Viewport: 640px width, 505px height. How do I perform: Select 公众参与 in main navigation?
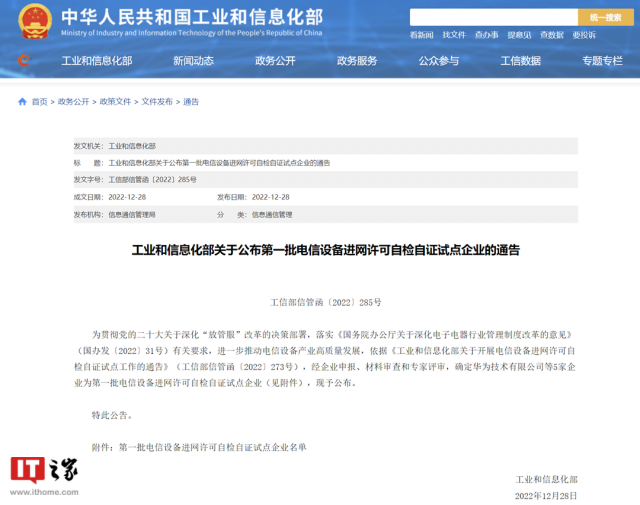(x=439, y=61)
